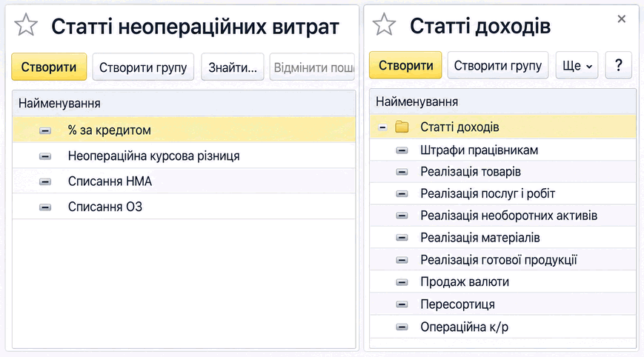The width and height of the screenshot is (644, 357).
Task: Select the 'Неопераційна курсова різниця' row
Action: click(x=184, y=156)
